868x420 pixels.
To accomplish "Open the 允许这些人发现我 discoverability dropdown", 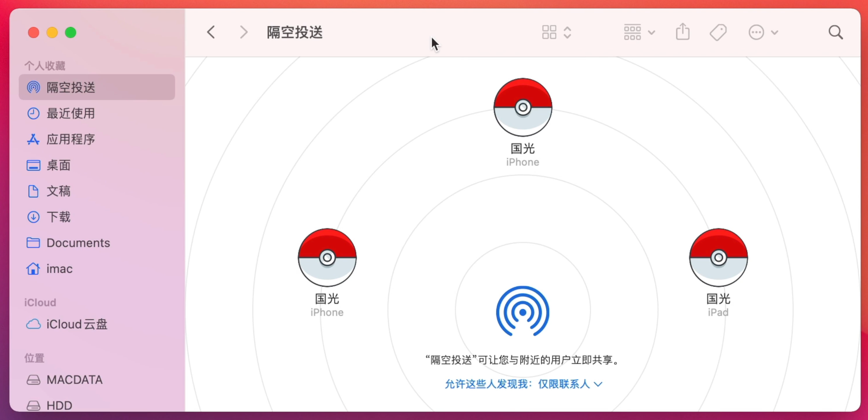I will 524,384.
